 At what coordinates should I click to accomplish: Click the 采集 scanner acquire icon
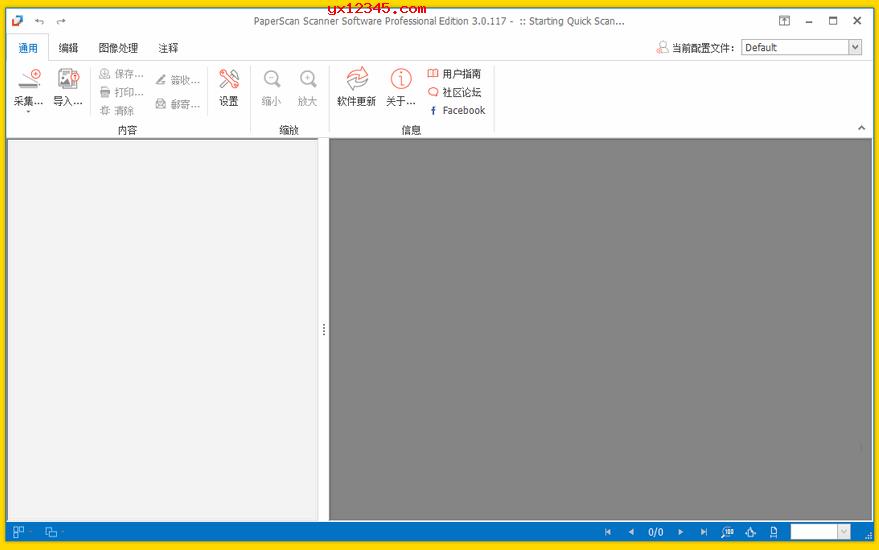29,80
